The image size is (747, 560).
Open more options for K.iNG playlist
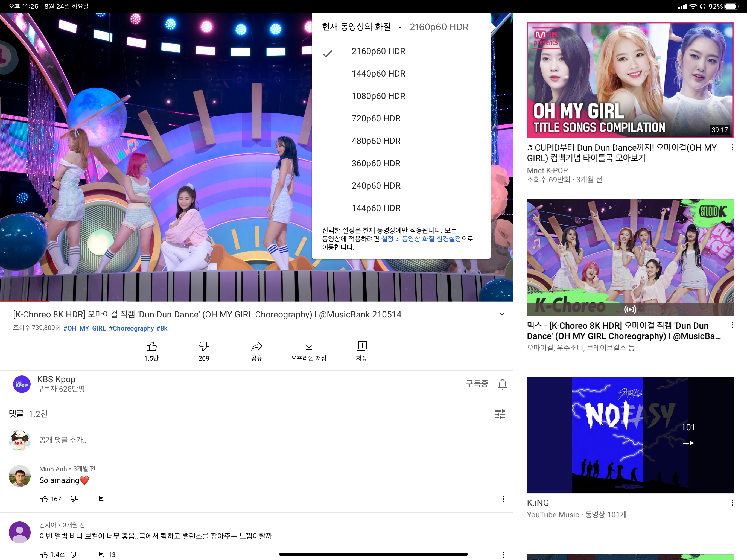[x=732, y=503]
